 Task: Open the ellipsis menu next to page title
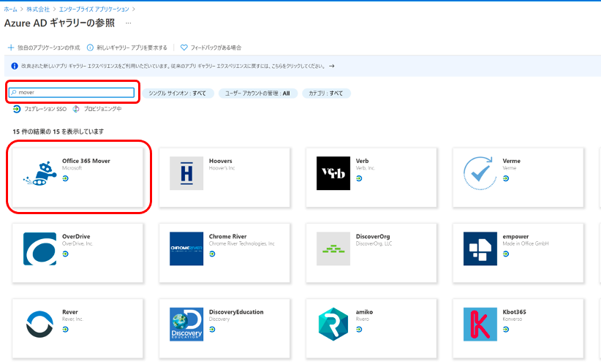pyautogui.click(x=129, y=23)
